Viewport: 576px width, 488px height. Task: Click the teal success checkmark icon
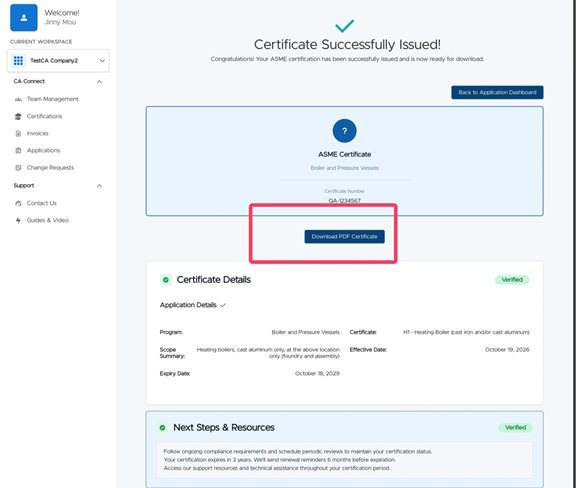point(345,26)
